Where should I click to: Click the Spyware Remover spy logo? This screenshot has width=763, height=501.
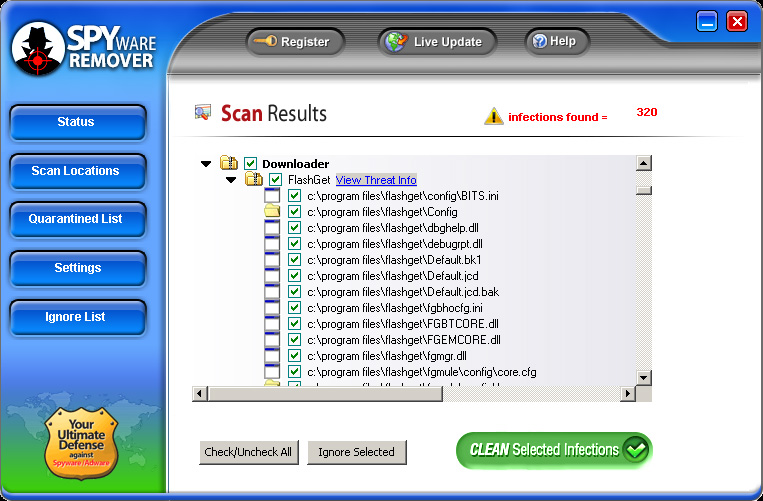[38, 48]
